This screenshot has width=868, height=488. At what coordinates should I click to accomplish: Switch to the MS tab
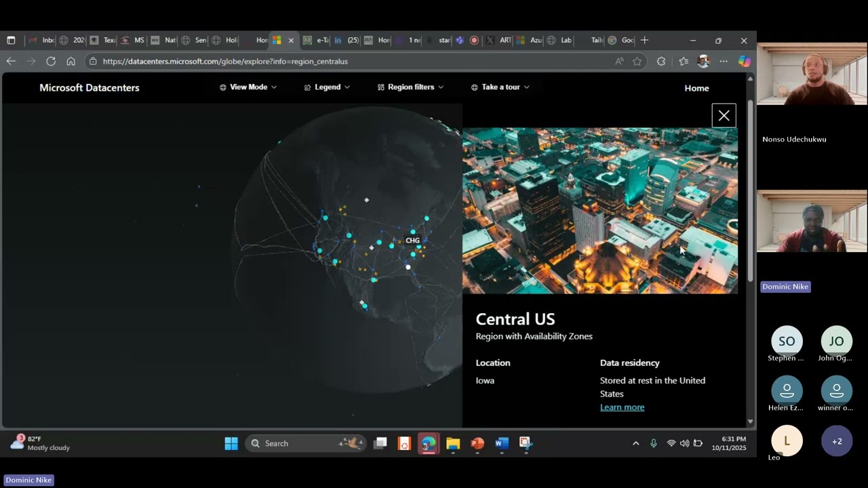[x=133, y=40]
